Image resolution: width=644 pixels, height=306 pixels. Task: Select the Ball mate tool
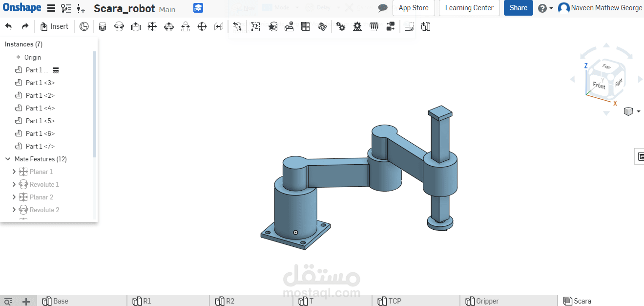[x=202, y=26]
